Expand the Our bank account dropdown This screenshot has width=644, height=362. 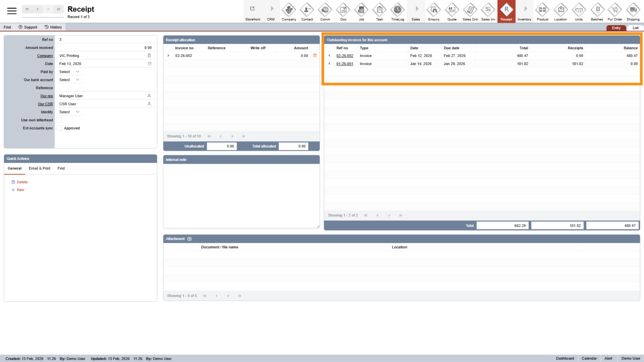69,80
